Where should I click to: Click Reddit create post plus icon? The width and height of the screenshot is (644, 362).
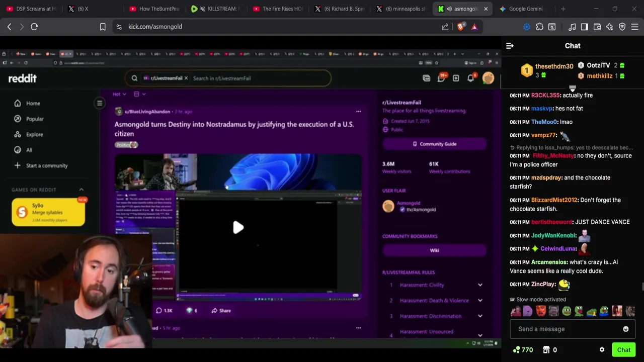pos(456,78)
